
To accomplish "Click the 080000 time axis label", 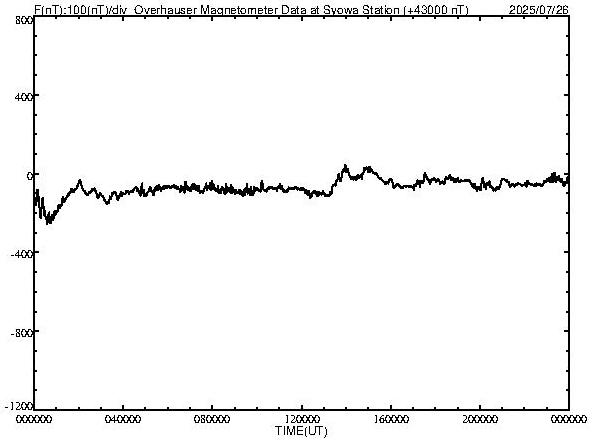I will coord(212,419).
